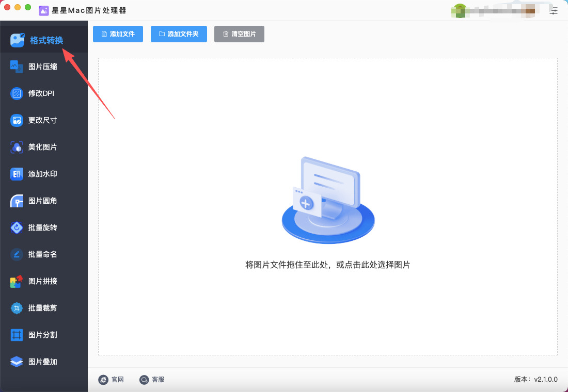Open the 图片分割 tool icon
Image resolution: width=568 pixels, height=392 pixels.
coord(17,335)
